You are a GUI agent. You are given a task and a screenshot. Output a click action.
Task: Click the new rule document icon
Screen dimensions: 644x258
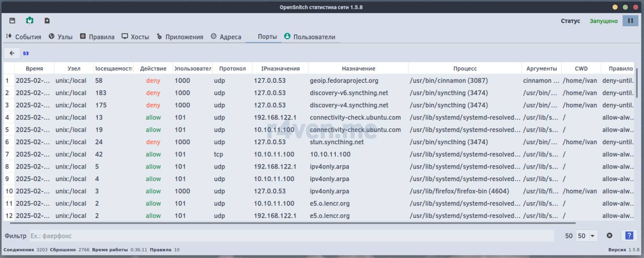click(47, 21)
